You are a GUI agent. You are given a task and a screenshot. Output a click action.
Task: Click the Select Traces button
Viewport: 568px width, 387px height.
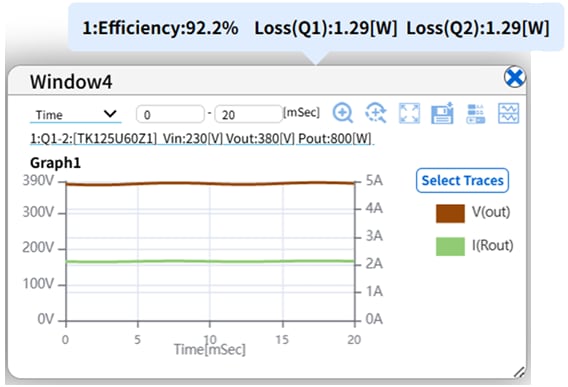pos(462,180)
